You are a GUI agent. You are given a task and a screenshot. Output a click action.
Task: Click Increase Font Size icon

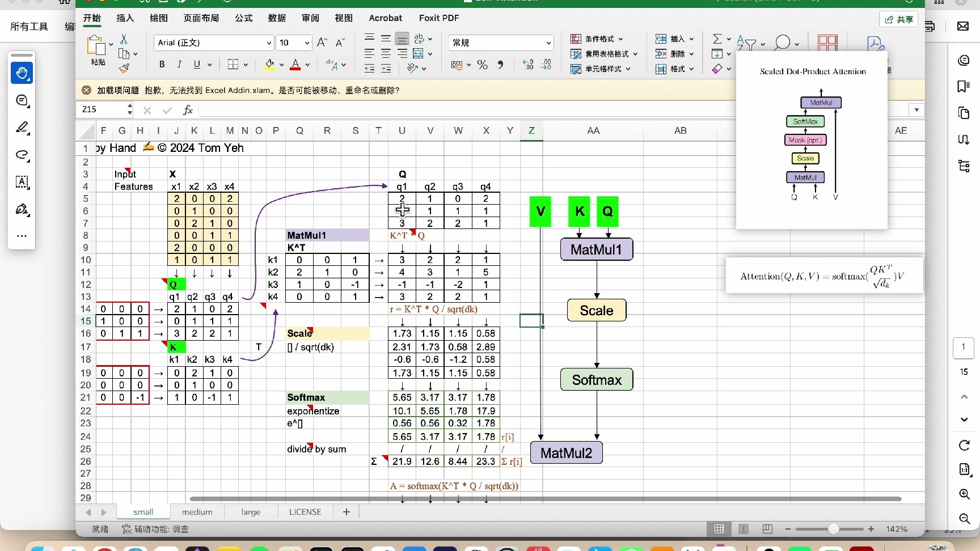(x=322, y=43)
